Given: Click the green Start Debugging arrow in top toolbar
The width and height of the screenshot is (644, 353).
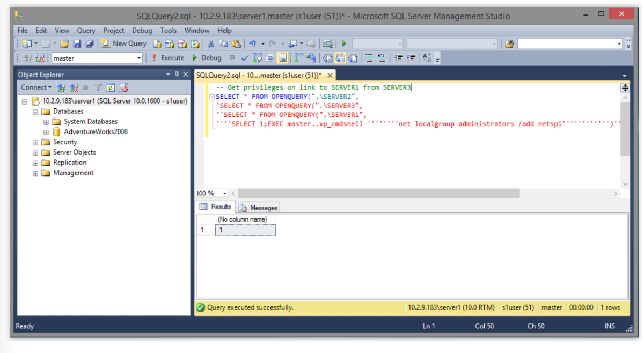Looking at the screenshot, I should [344, 43].
